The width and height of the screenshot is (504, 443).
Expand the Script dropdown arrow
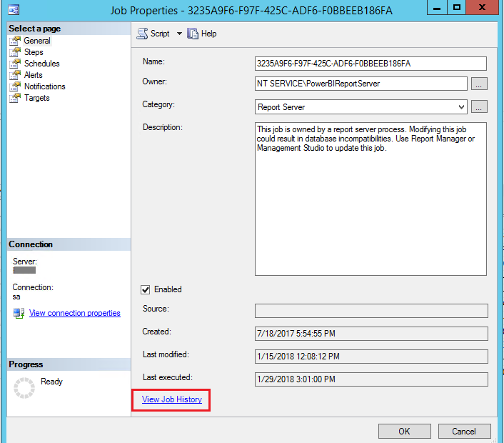pyautogui.click(x=179, y=34)
